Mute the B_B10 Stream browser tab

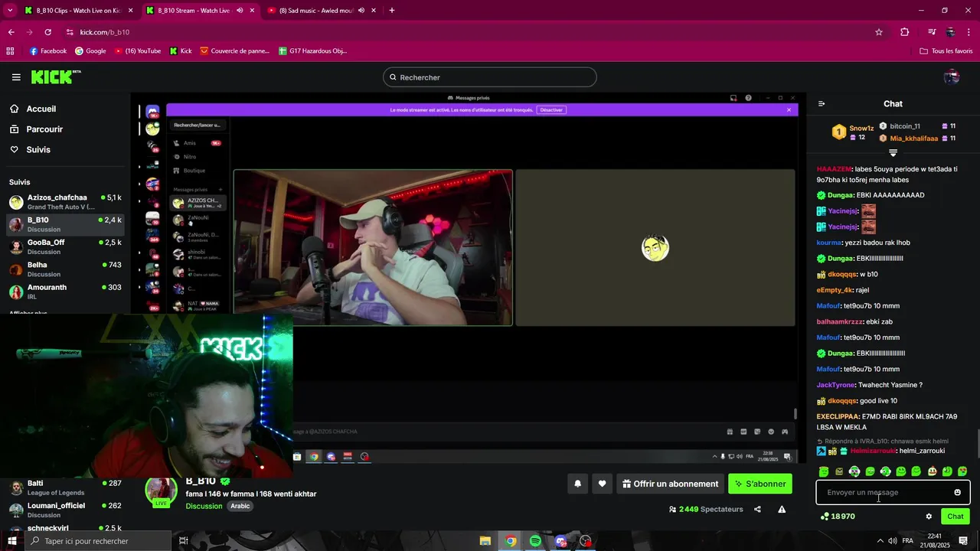pyautogui.click(x=240, y=11)
